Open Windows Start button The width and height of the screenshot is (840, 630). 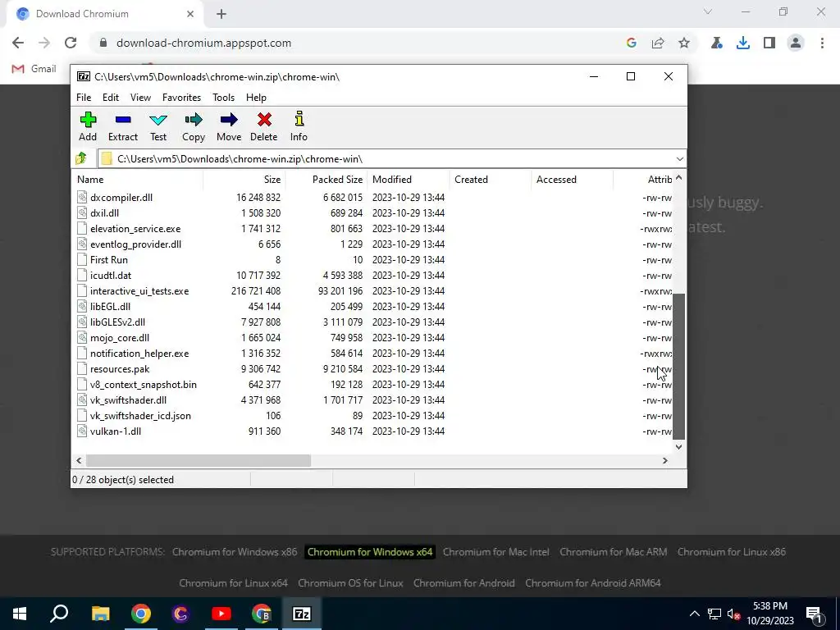(20, 614)
